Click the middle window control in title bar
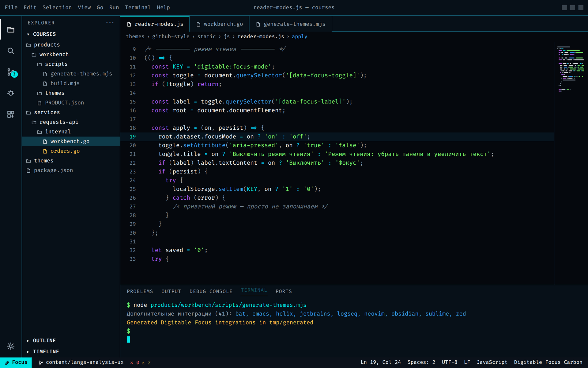Image resolution: width=588 pixels, height=368 pixels. pos(572,7)
